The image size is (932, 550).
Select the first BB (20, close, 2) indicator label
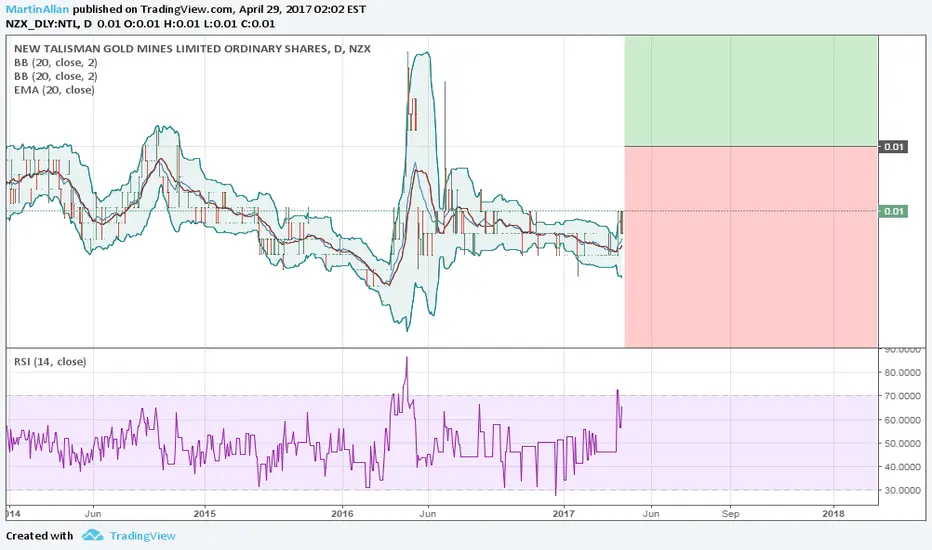tap(55, 62)
